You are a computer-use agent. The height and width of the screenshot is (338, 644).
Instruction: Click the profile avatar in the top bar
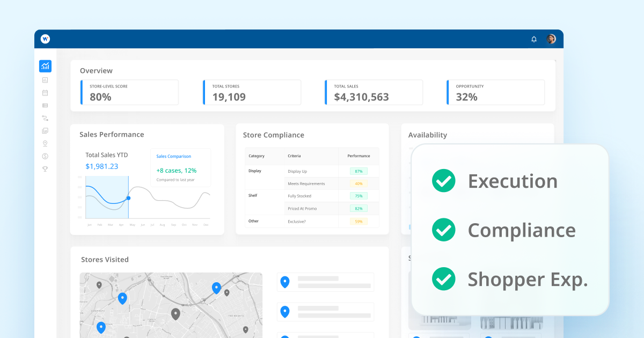tap(551, 39)
